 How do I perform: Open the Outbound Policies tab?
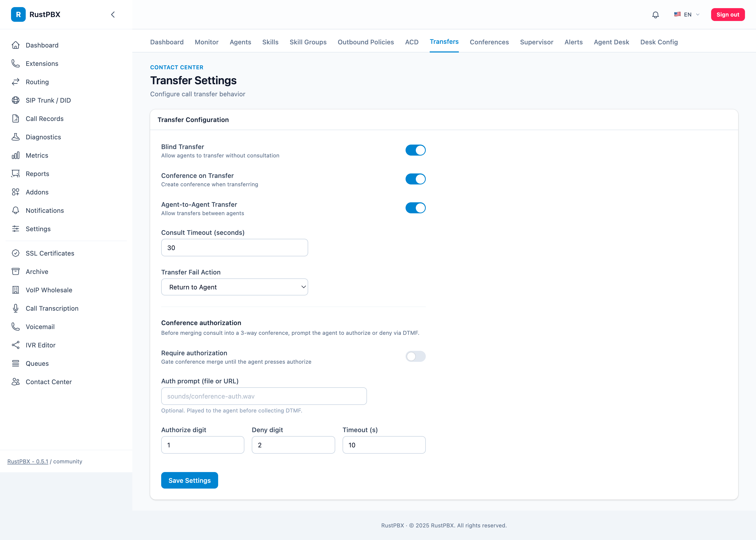365,42
